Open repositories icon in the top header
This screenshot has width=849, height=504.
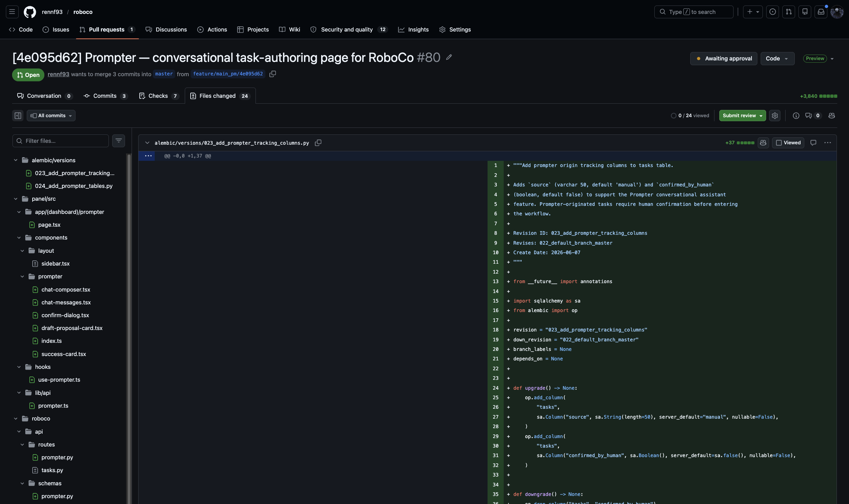click(805, 12)
